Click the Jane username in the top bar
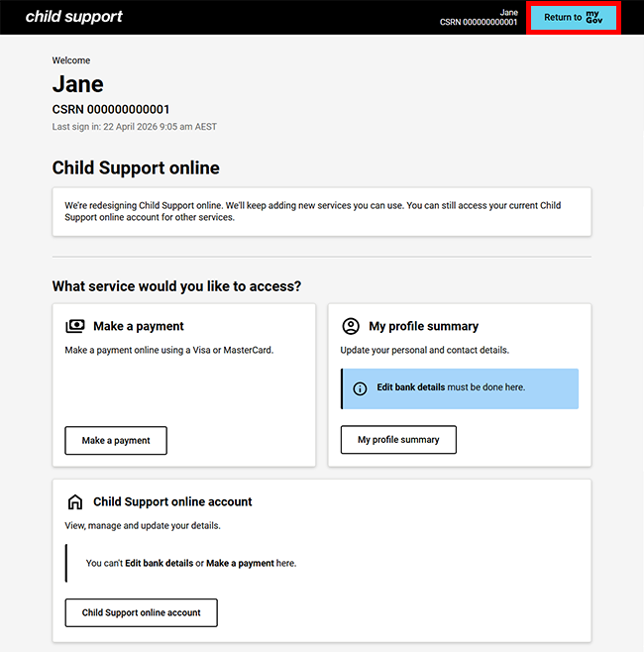The image size is (644, 652). pyautogui.click(x=508, y=12)
